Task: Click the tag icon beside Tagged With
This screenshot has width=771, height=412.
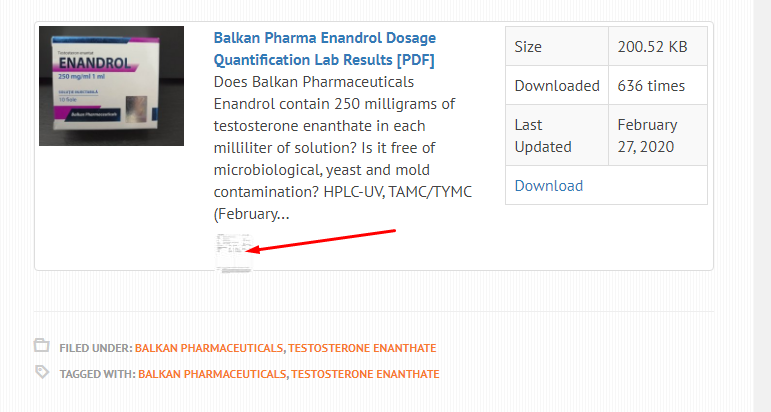Action: pyautogui.click(x=42, y=372)
